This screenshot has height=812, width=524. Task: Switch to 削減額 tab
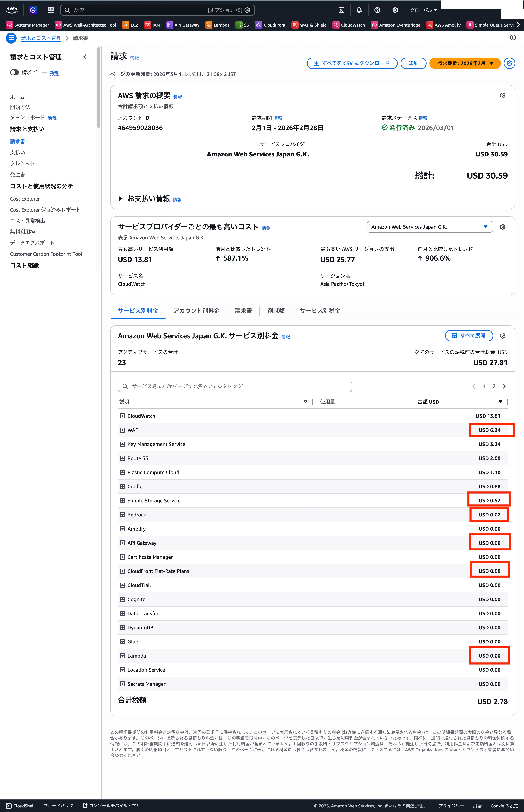click(x=276, y=311)
